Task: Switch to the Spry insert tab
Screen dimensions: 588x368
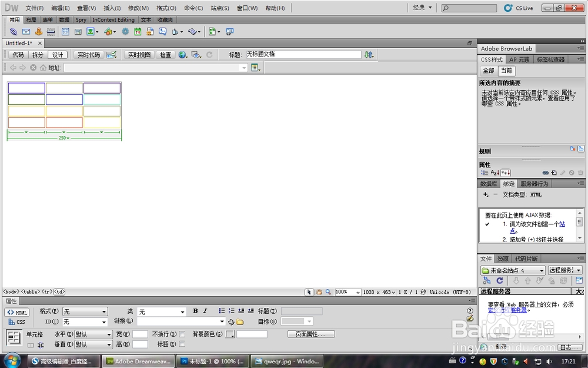Action: point(81,20)
